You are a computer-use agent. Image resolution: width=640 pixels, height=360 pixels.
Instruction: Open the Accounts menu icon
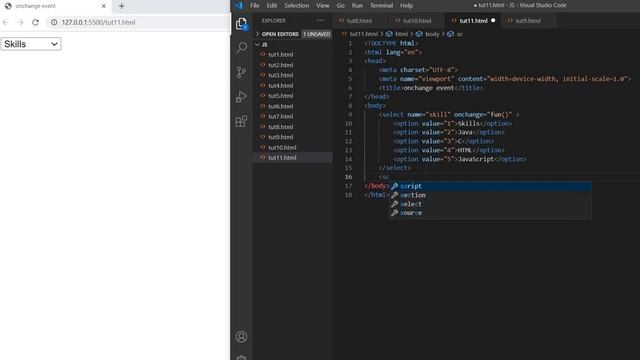pyautogui.click(x=242, y=337)
